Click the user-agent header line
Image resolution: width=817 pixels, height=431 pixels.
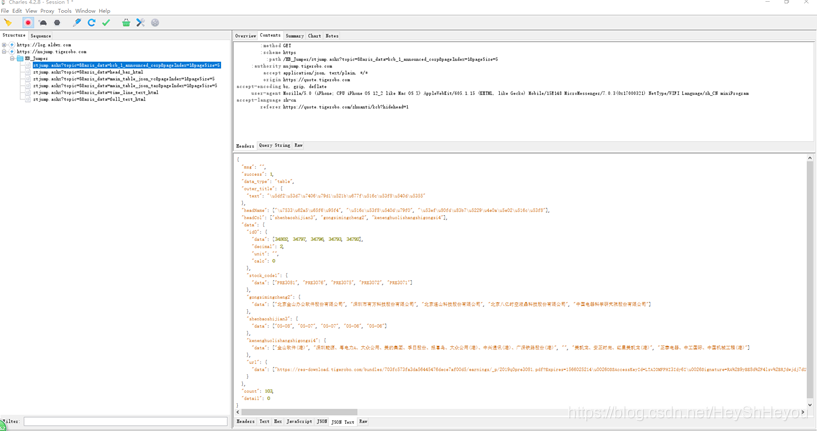pyautogui.click(x=500, y=93)
